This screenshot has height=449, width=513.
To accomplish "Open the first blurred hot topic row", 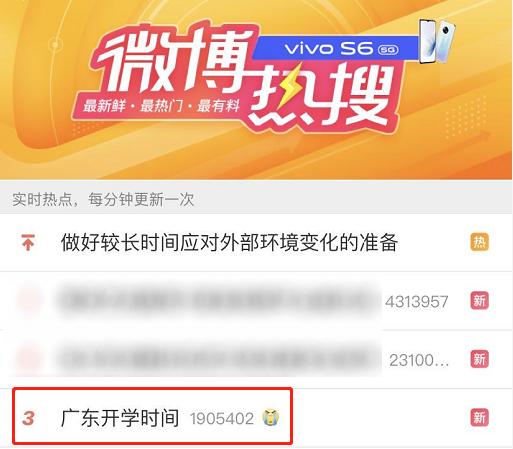I will click(x=256, y=301).
